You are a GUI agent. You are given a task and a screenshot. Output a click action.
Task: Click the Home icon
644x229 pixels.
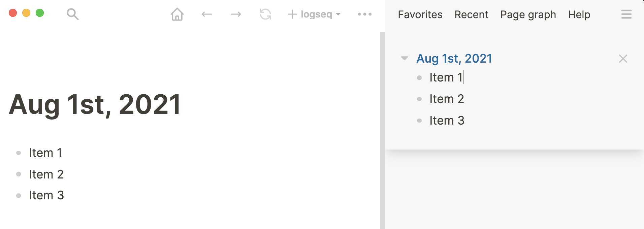(x=178, y=14)
